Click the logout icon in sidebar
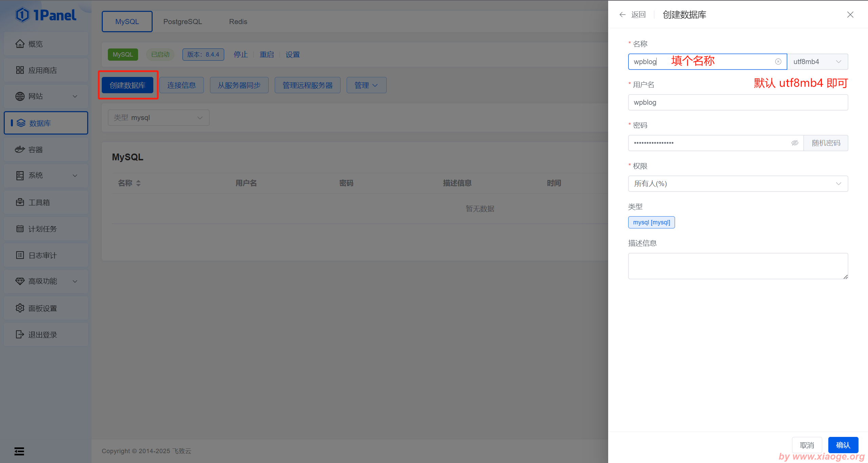868x463 pixels. 20,335
